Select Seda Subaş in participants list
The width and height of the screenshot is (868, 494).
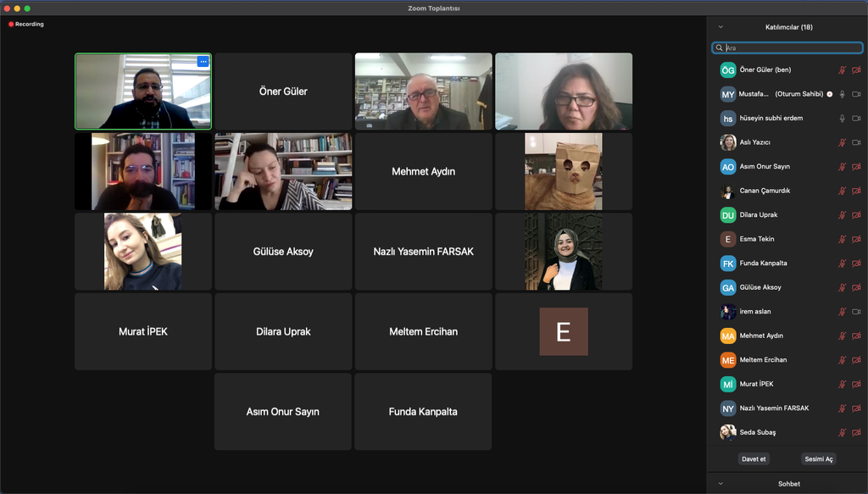click(x=787, y=433)
